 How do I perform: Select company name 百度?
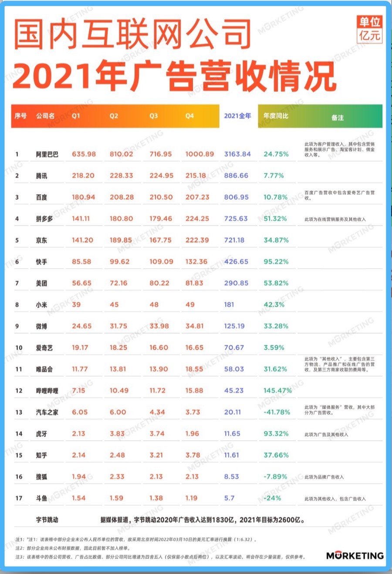pos(41,197)
